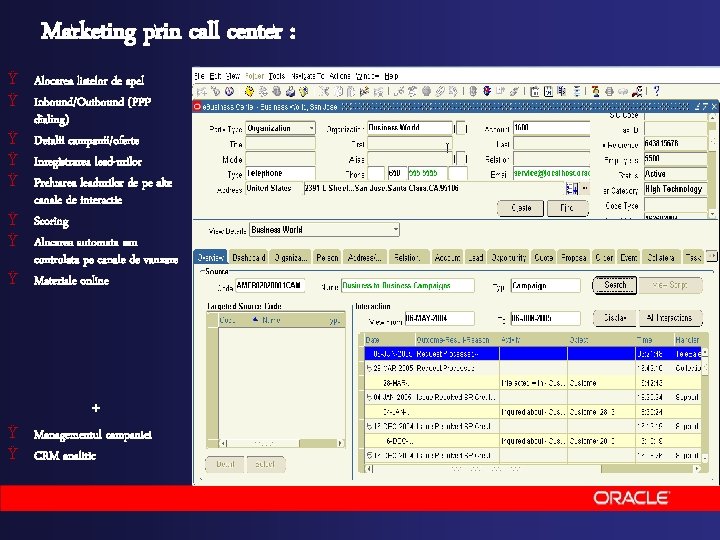720x540 pixels.
Task: Click the source Code field
Action: [x=270, y=286]
